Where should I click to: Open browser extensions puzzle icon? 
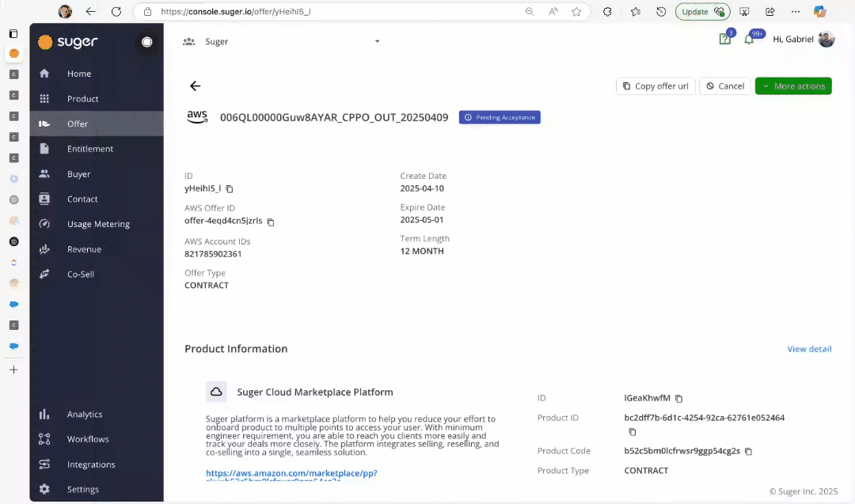coord(607,11)
